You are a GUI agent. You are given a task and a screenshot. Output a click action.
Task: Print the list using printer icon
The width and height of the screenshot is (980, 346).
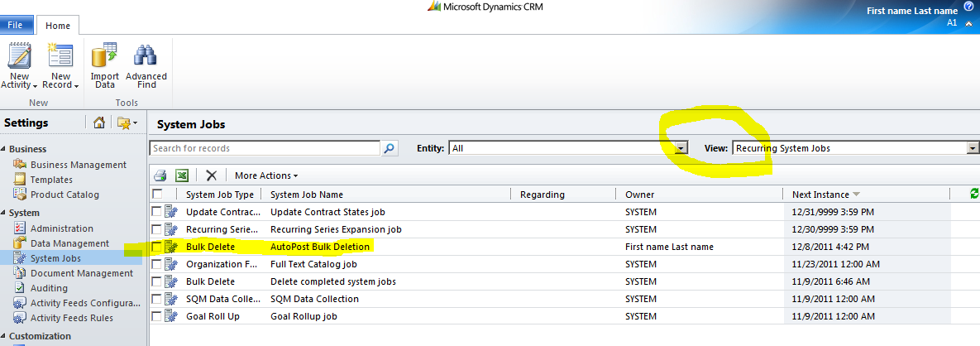tap(160, 175)
